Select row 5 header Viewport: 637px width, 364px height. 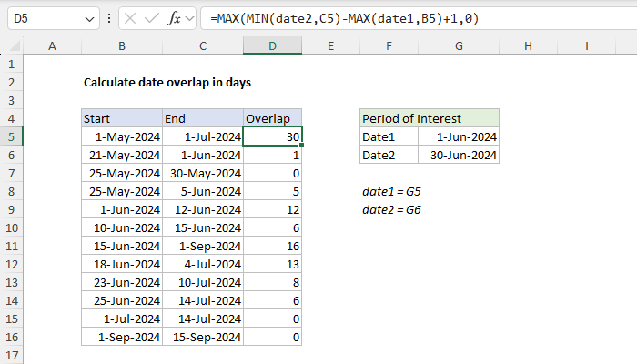[11, 136]
